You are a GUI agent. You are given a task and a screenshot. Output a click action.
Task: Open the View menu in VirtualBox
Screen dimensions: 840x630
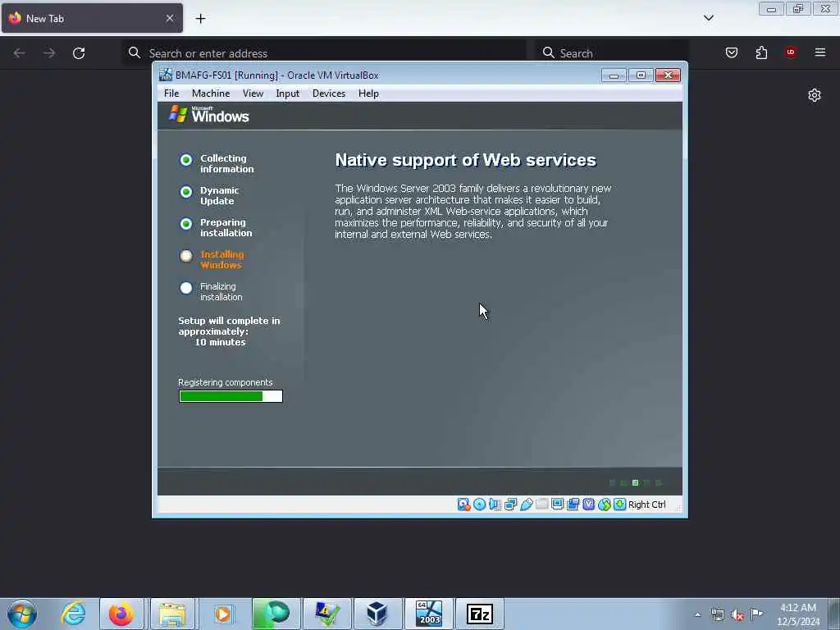coord(253,94)
